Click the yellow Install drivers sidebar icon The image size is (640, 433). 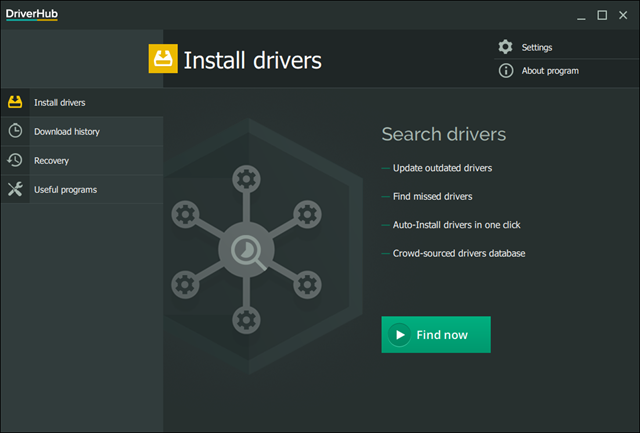[15, 102]
